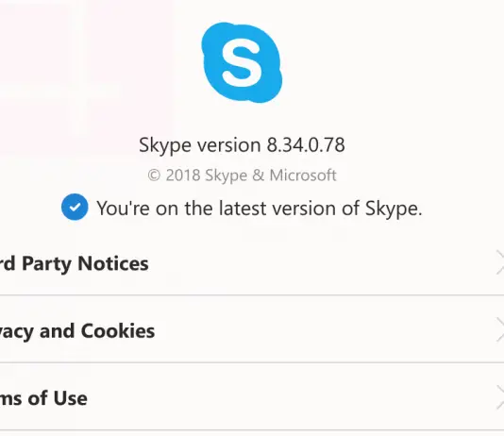Click the blue checkmark update status icon
The width and height of the screenshot is (504, 436).
[x=75, y=207]
